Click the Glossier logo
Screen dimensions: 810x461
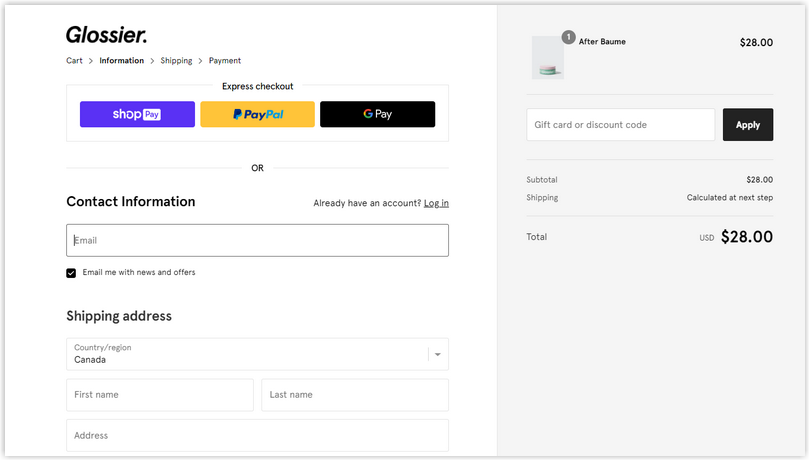pyautogui.click(x=106, y=35)
